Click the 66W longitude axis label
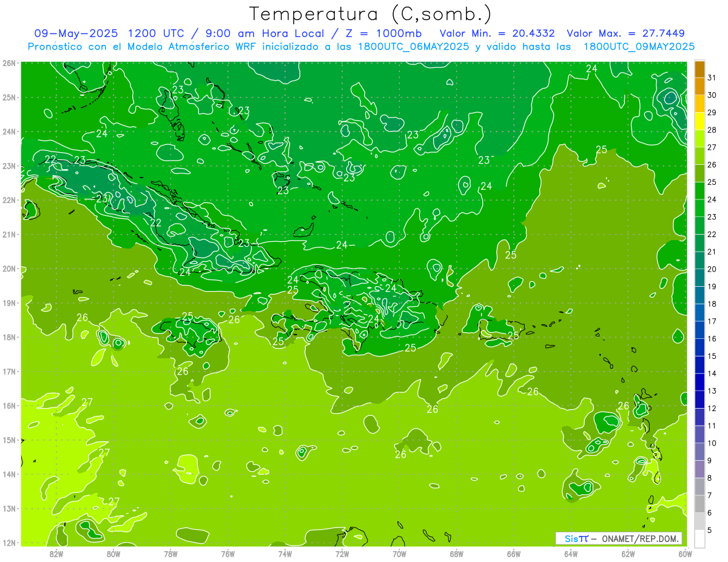 pyautogui.click(x=513, y=554)
